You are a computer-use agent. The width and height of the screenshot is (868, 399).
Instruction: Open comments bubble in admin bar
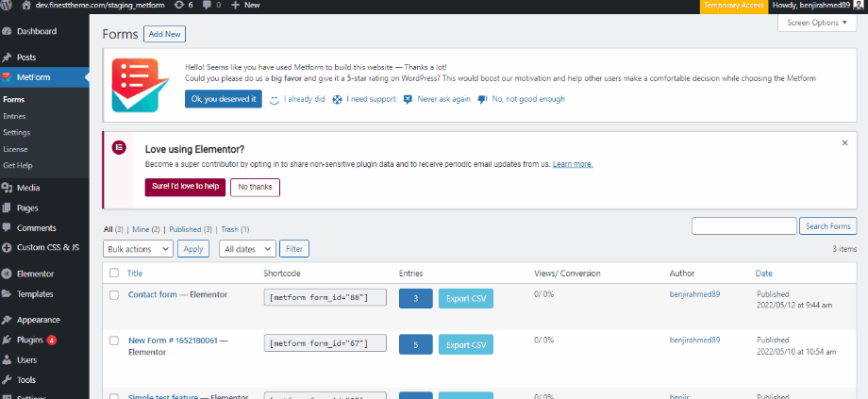pyautogui.click(x=212, y=5)
